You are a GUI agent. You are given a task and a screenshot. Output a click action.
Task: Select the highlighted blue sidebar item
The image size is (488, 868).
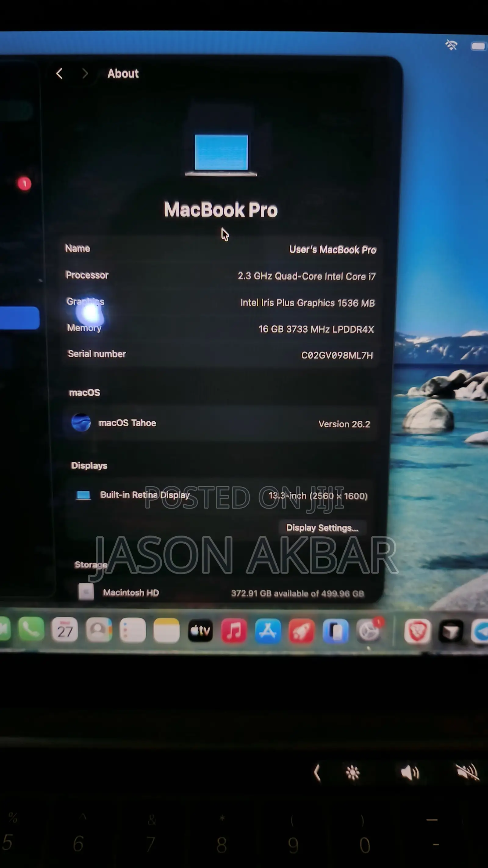tap(20, 318)
